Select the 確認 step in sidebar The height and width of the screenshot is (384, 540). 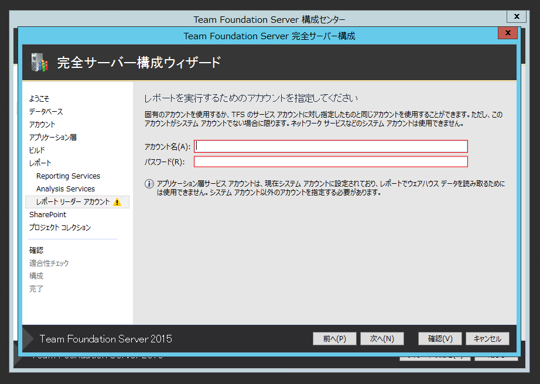[x=36, y=250]
